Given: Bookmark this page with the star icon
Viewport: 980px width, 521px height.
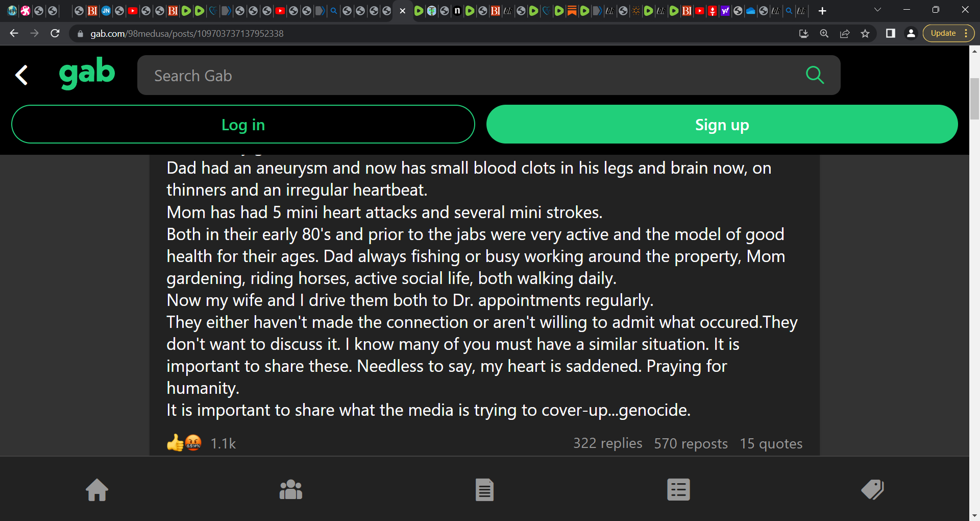Looking at the screenshot, I should click(865, 34).
